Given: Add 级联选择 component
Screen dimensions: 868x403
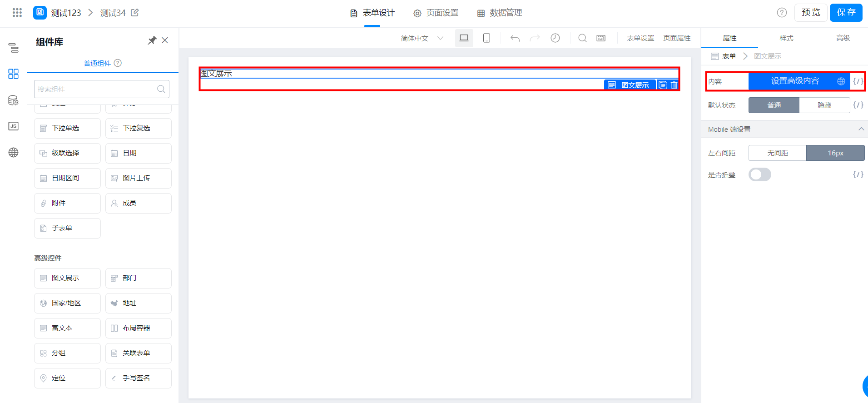Looking at the screenshot, I should point(67,153).
